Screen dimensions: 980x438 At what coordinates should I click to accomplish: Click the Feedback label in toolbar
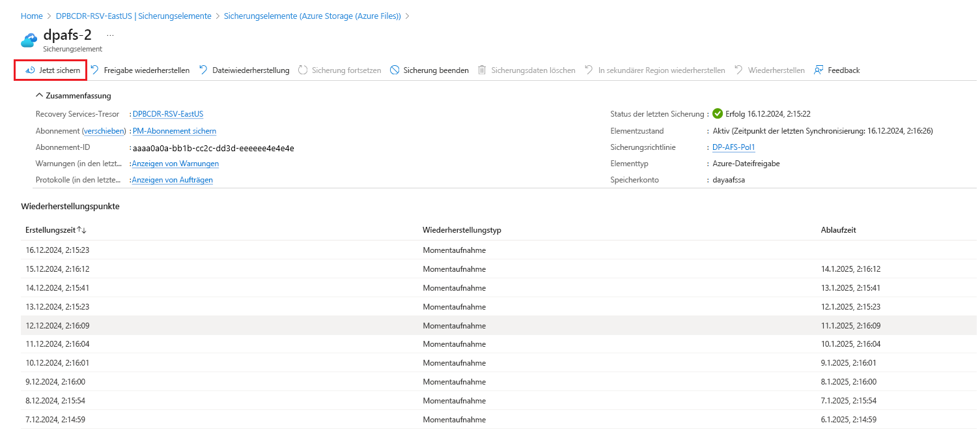pos(844,70)
